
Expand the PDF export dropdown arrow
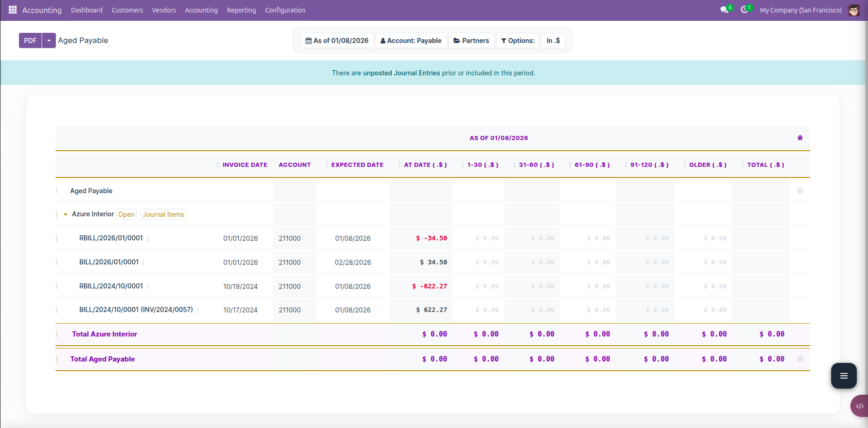(49, 41)
